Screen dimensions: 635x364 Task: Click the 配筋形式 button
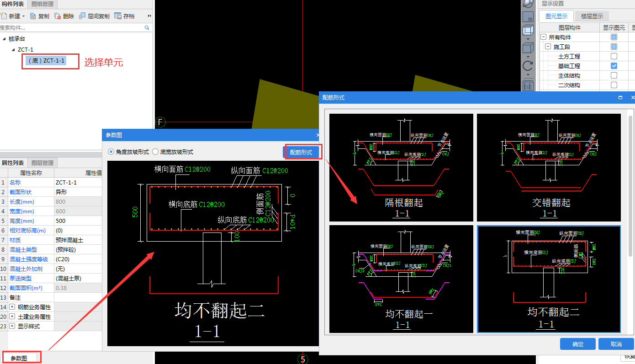(x=301, y=152)
